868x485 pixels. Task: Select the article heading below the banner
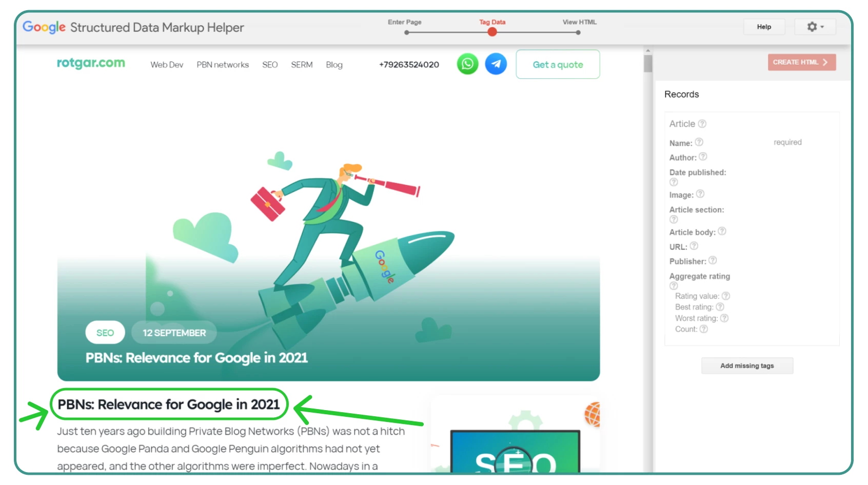click(x=169, y=405)
